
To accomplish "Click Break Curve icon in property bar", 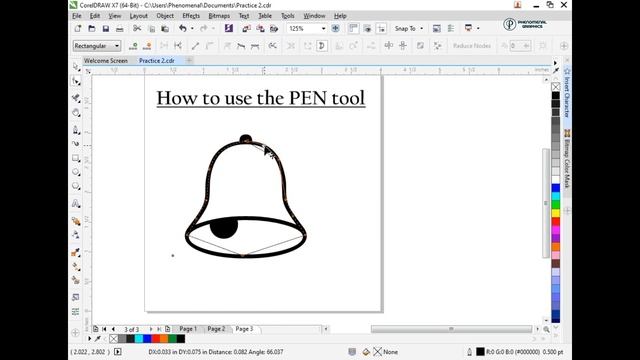I will (178, 46).
